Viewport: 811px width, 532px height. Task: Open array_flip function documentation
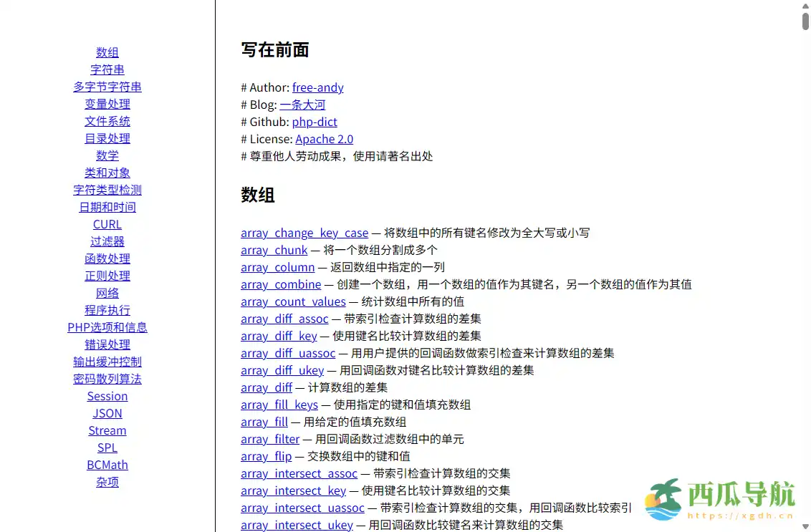point(266,456)
